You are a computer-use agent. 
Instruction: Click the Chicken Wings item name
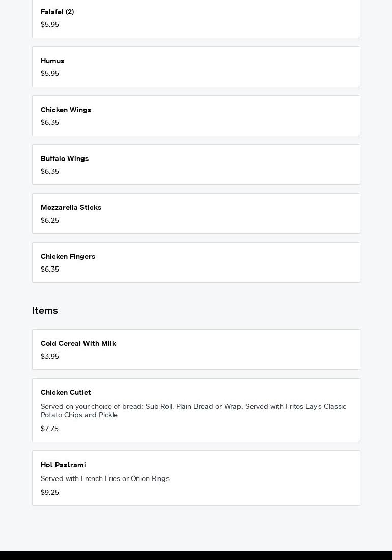point(66,110)
